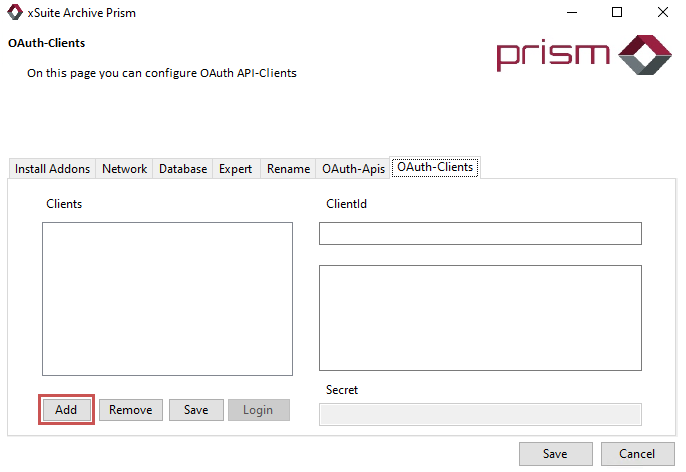Open the Rename tab
This screenshot has width=686, height=472.
288,169
